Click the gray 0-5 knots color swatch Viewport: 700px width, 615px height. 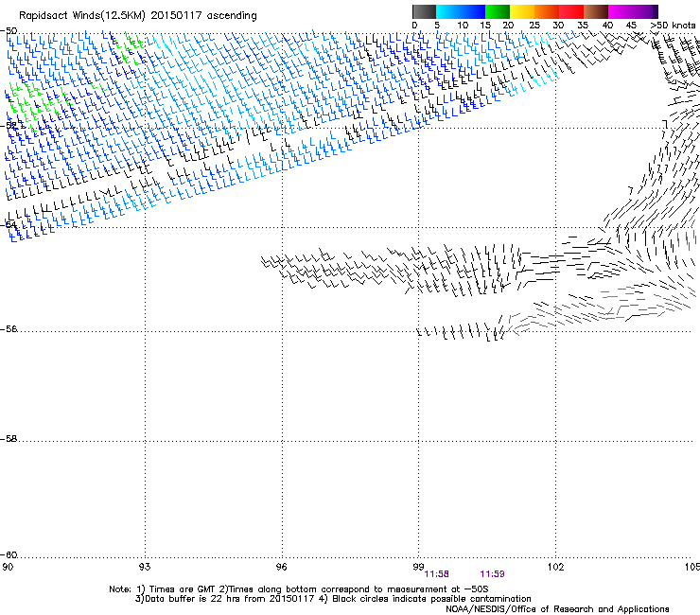click(x=424, y=11)
